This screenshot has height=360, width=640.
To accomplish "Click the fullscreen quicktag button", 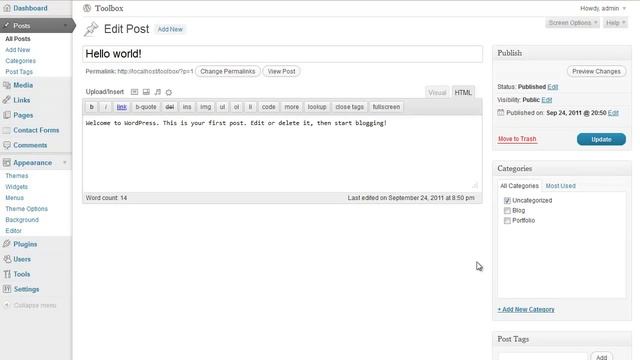I will point(386,107).
